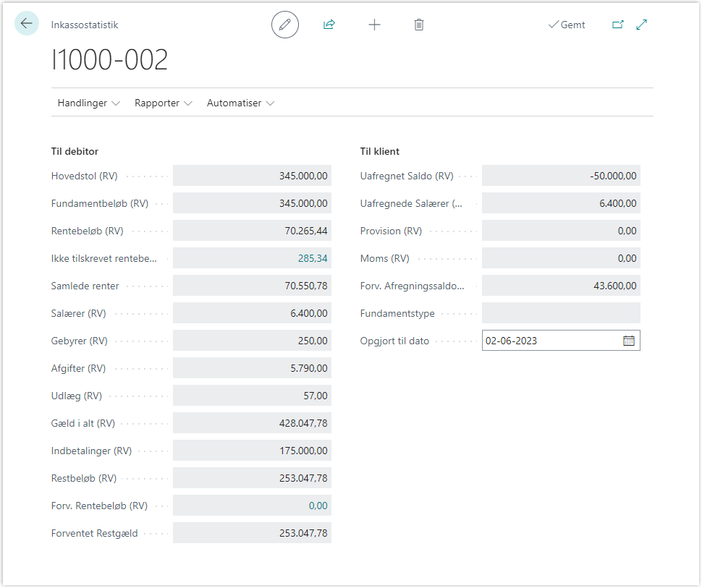Click the share icon
Image resolution: width=702 pixels, height=588 pixels.
329,25
